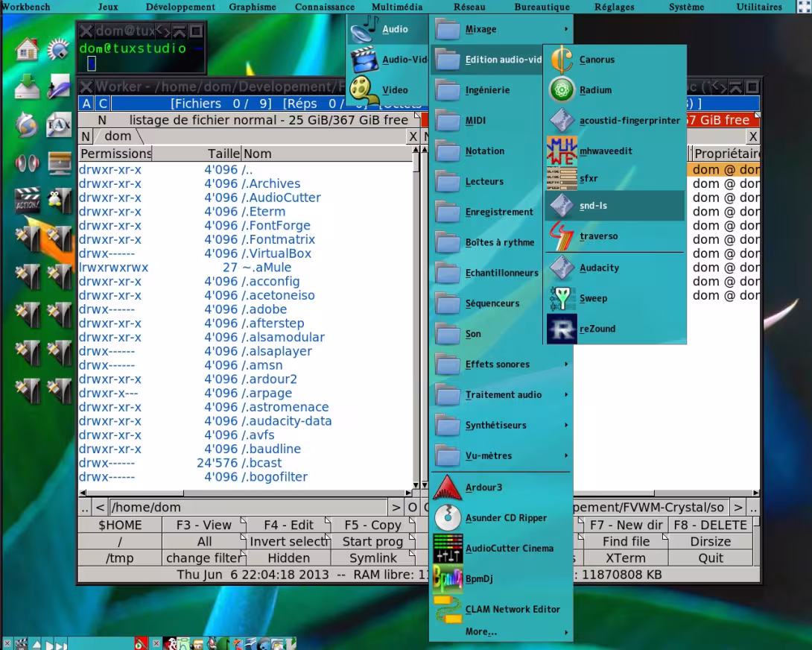Launch Asunder CD Ripper

(501, 518)
